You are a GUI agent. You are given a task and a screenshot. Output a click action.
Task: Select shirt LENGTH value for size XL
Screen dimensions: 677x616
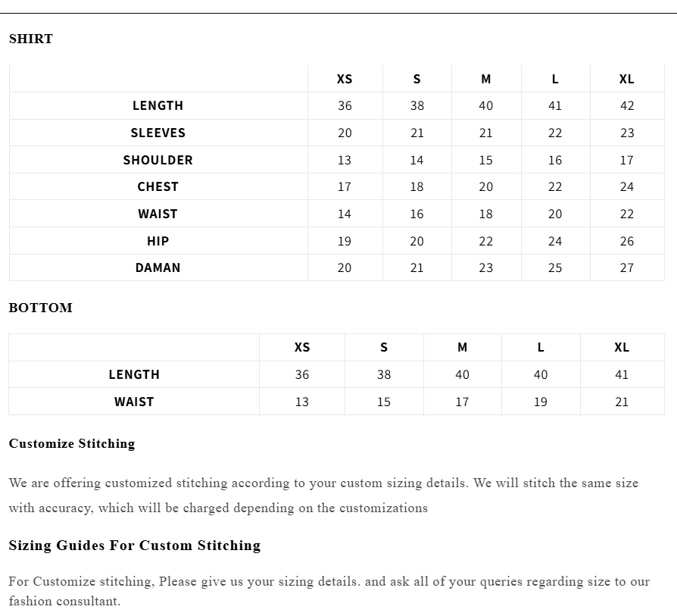627,106
